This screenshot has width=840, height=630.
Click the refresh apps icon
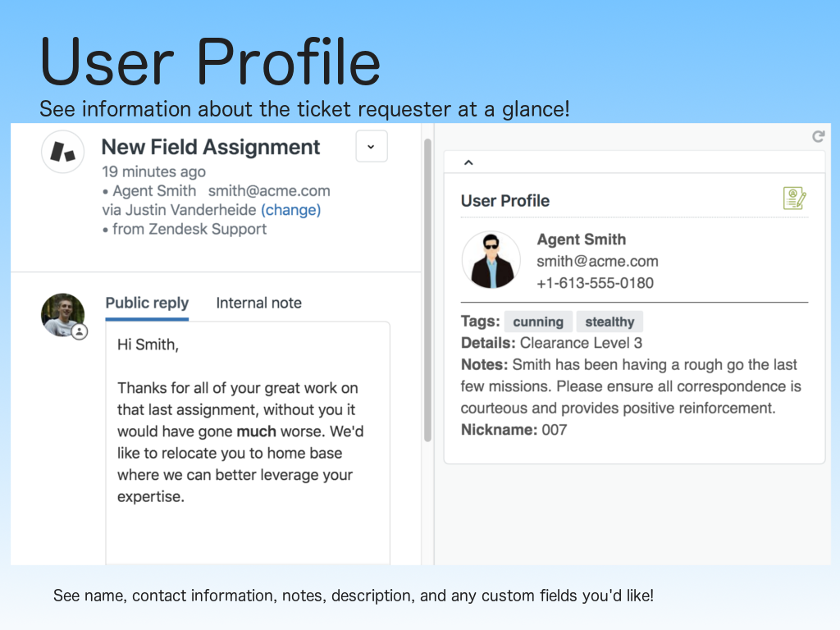tap(818, 136)
